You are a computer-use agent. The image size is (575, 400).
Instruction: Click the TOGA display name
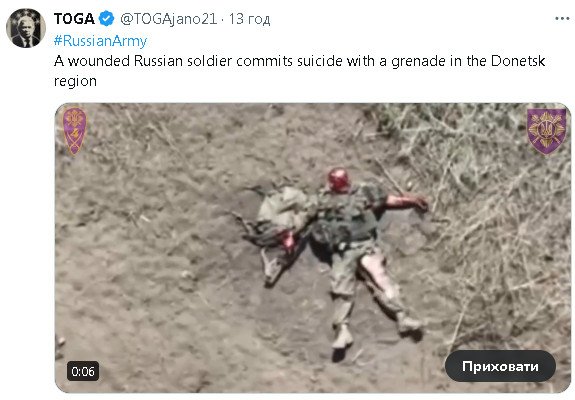point(74,19)
